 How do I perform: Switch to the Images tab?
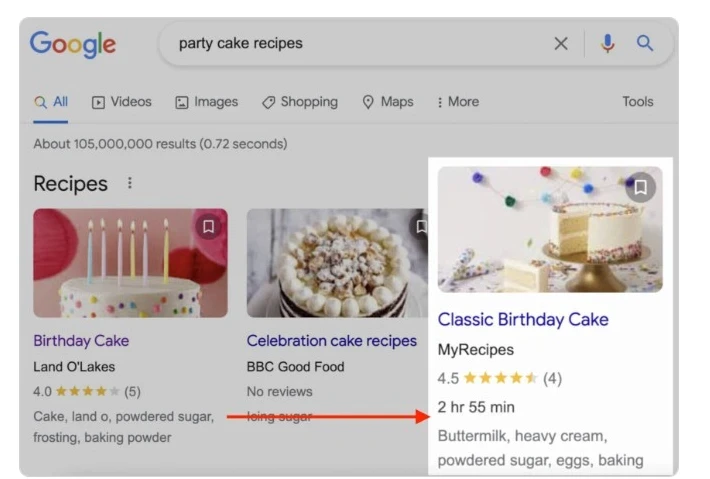(x=207, y=102)
